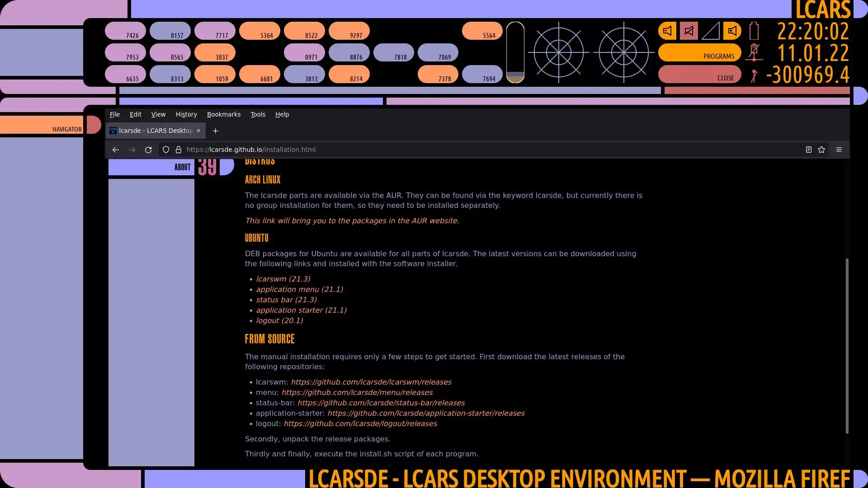Open the lcarswm (21.3) download link
Viewport: 868px width, 488px height.
(283, 279)
